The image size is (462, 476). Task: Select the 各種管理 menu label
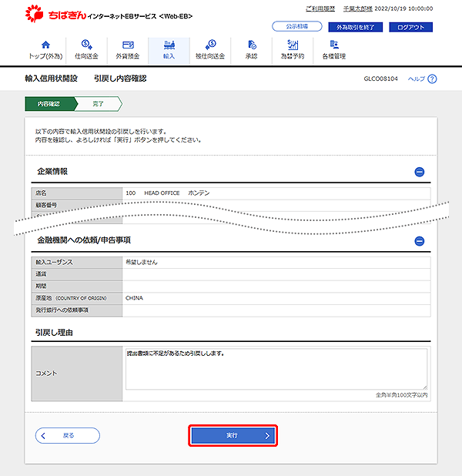(x=334, y=56)
